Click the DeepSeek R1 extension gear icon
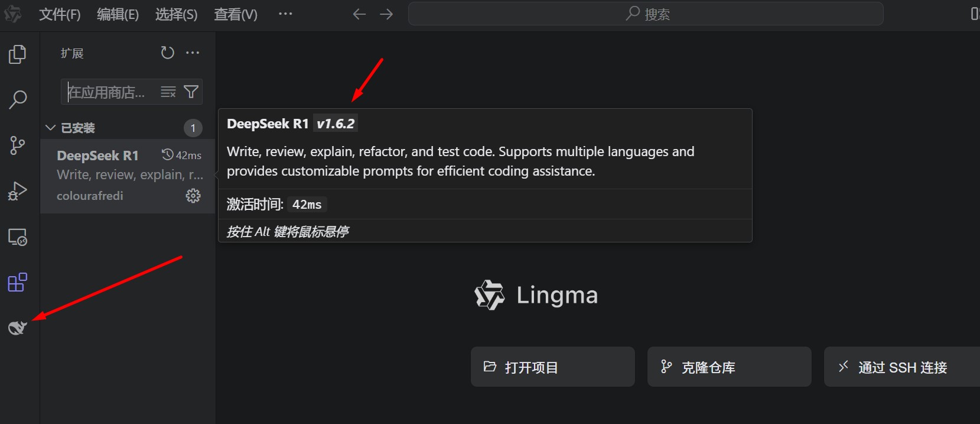980x424 pixels. click(x=193, y=195)
